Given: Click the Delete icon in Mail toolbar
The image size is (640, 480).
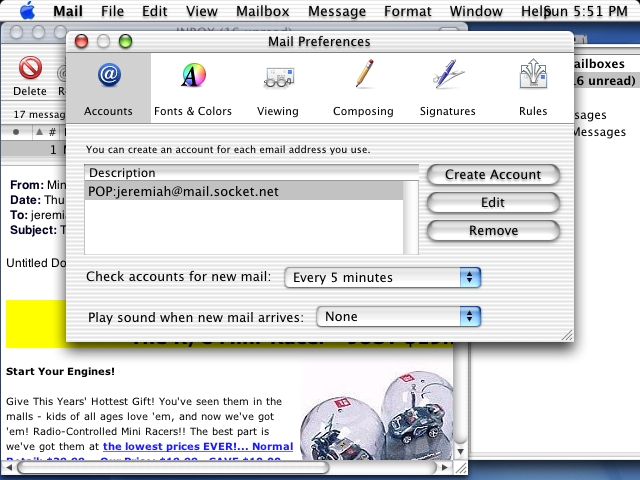Looking at the screenshot, I should [x=30, y=76].
